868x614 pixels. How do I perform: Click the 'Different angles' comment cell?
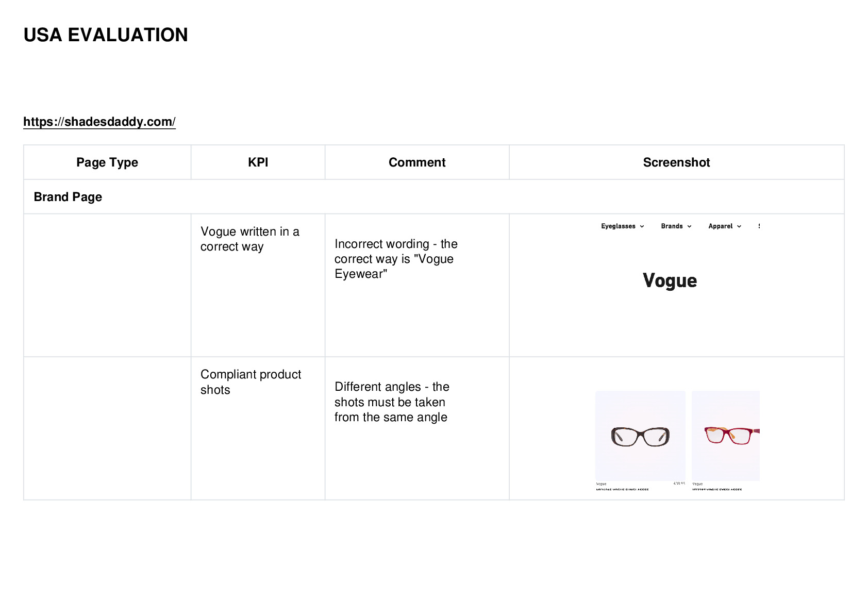tap(417, 428)
